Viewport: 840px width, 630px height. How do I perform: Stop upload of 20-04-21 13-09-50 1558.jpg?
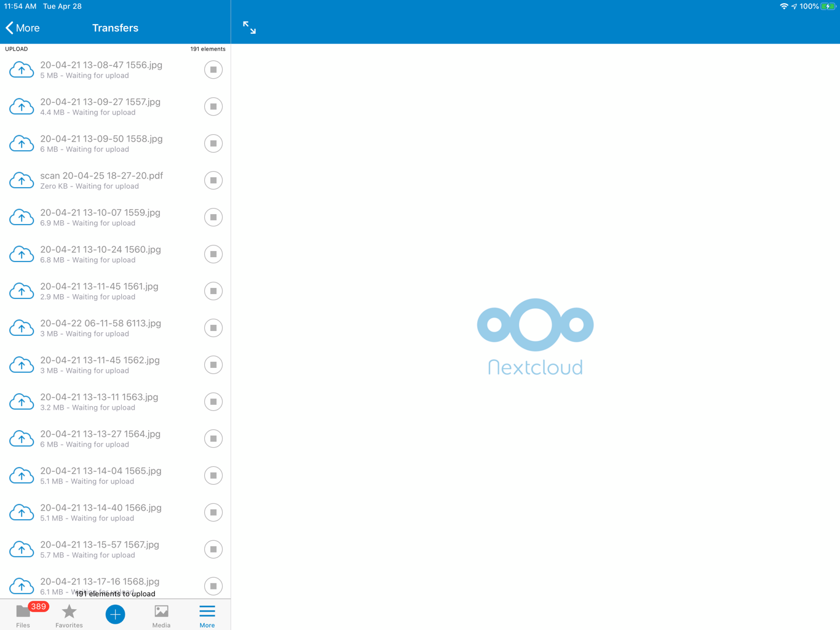click(x=213, y=143)
